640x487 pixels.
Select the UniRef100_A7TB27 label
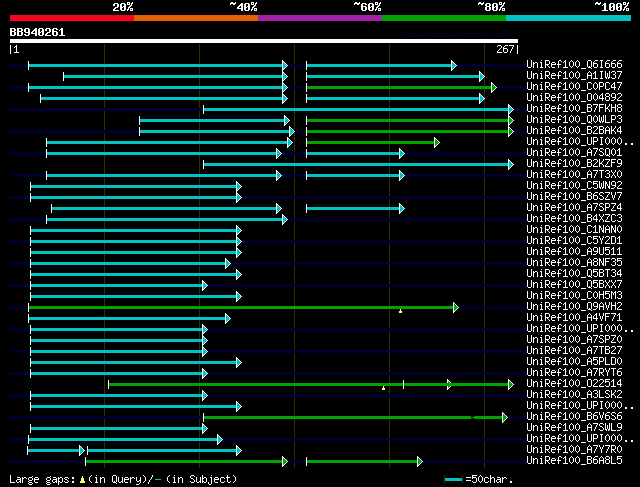pos(574,351)
